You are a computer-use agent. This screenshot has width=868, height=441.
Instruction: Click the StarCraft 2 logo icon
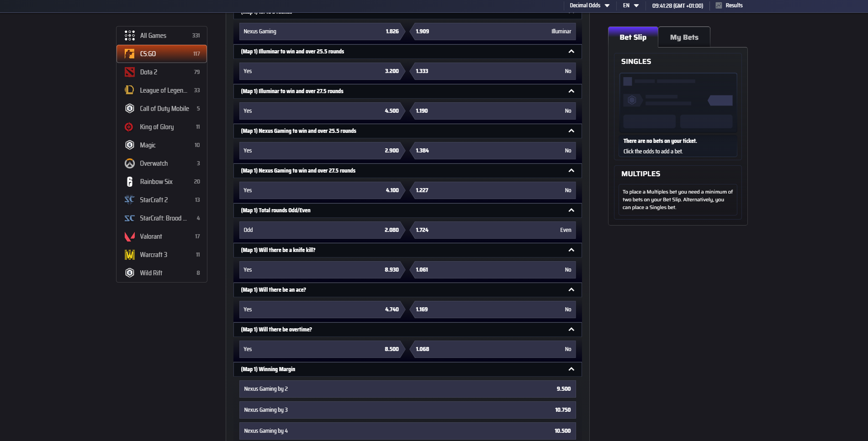click(130, 200)
